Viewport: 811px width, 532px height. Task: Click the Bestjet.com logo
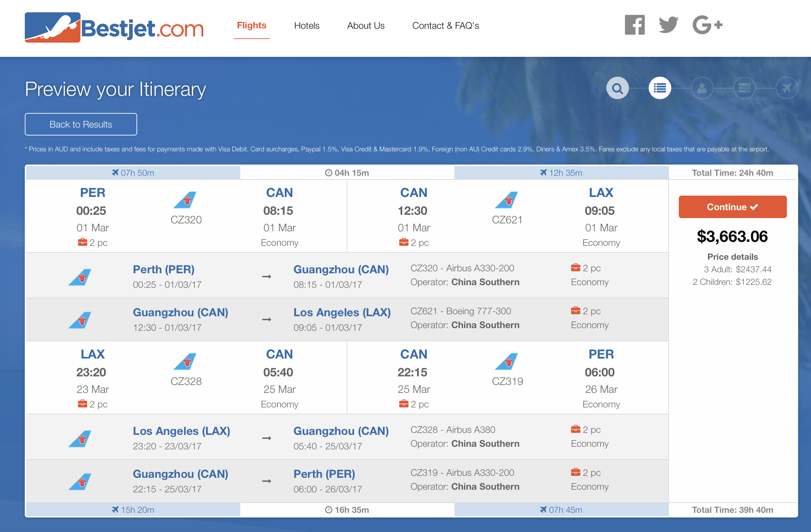tap(114, 28)
